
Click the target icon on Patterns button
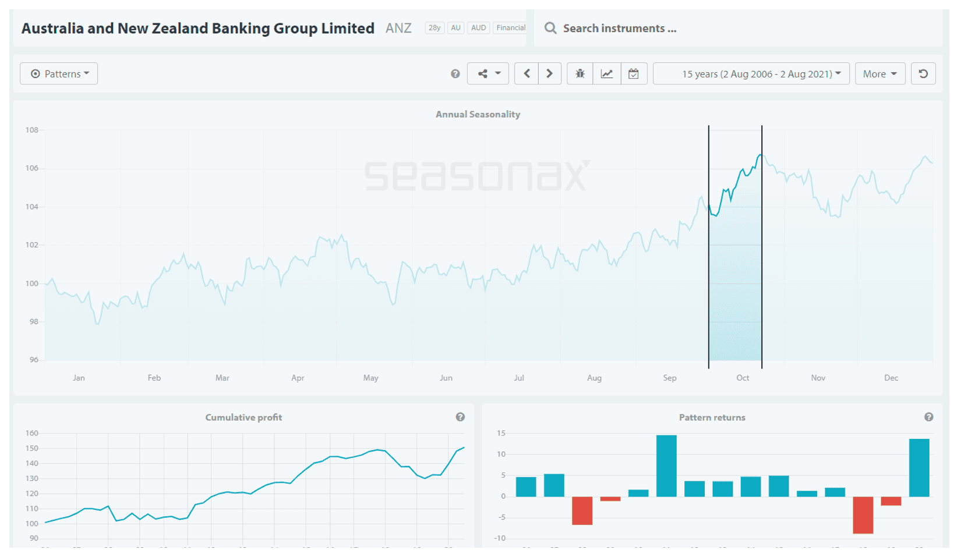(36, 74)
